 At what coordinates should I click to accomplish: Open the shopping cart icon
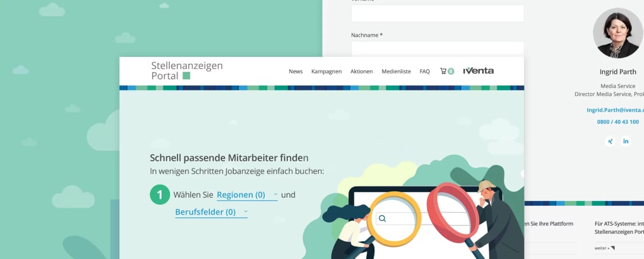click(x=444, y=71)
